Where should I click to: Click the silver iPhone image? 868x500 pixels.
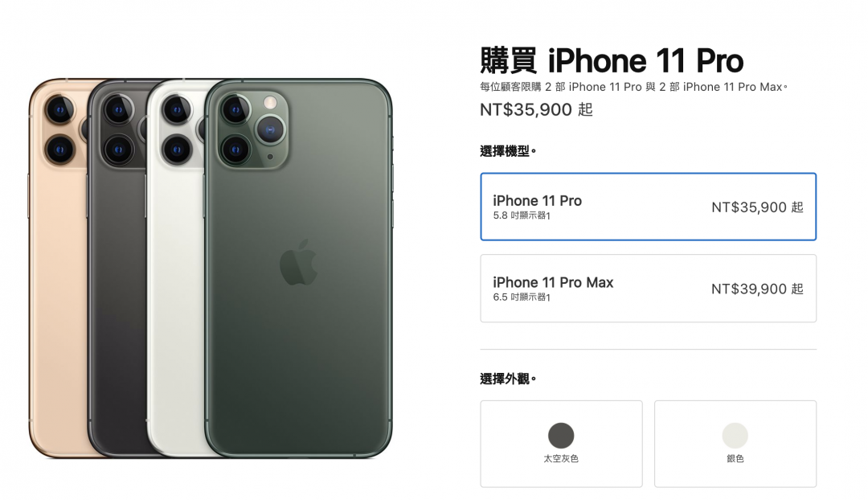[176, 277]
